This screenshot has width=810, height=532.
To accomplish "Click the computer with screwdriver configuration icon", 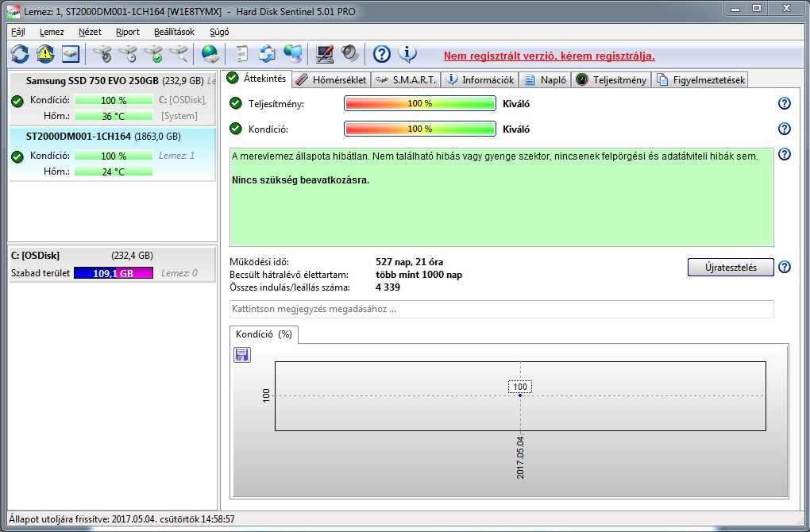I will tap(325, 54).
